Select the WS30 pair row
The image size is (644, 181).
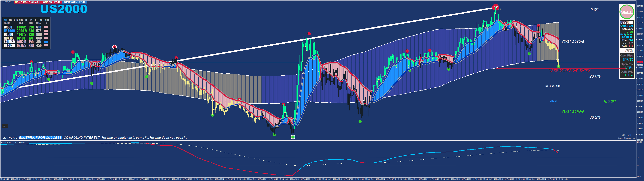click(8, 27)
